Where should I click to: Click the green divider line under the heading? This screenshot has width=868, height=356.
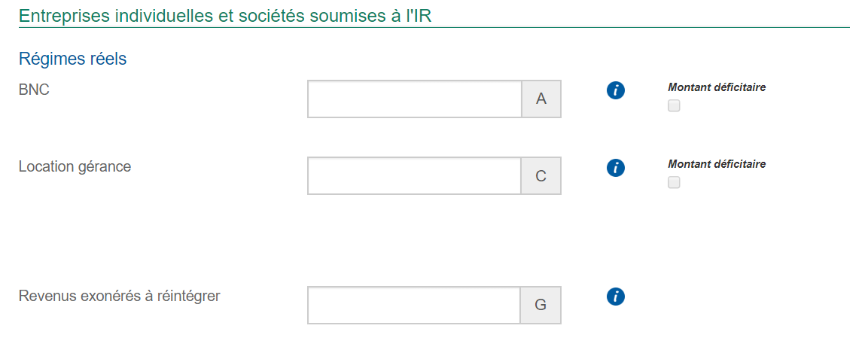434,28
